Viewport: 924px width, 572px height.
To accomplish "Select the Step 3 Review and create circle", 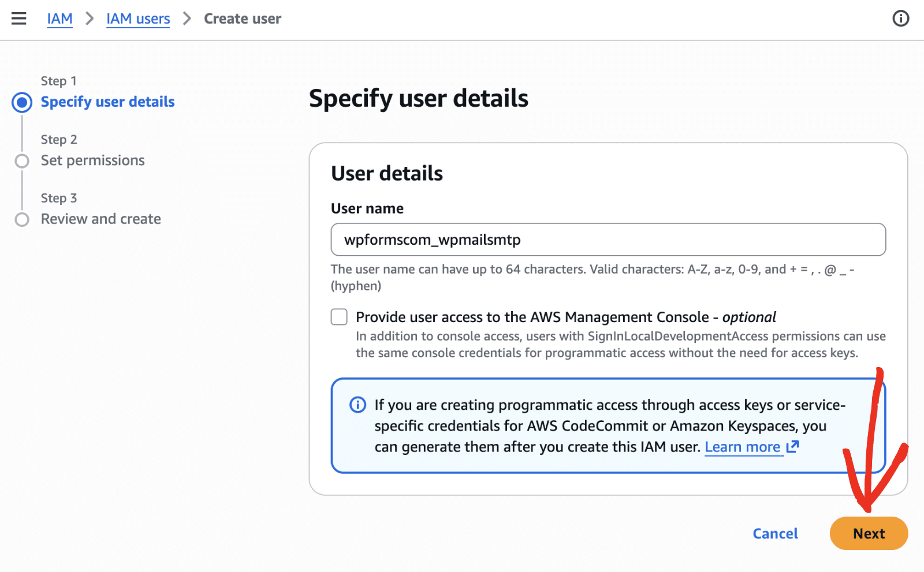I will tap(22, 220).
